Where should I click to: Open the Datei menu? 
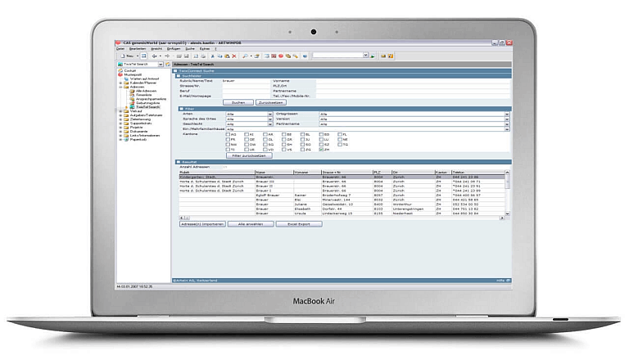tap(120, 49)
